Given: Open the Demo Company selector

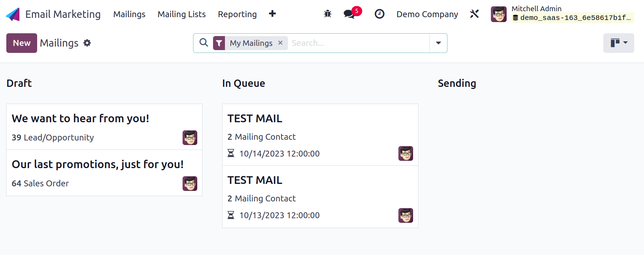Looking at the screenshot, I should [x=427, y=14].
